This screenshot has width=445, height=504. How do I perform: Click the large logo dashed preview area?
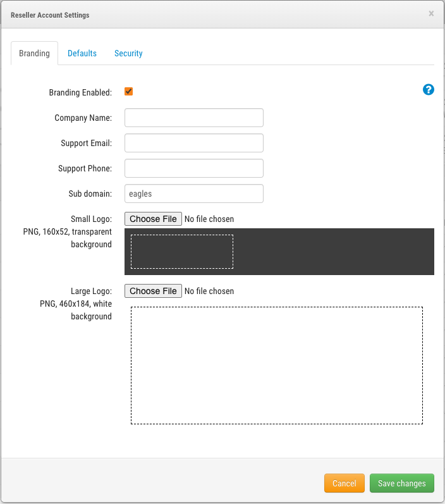[276, 365]
